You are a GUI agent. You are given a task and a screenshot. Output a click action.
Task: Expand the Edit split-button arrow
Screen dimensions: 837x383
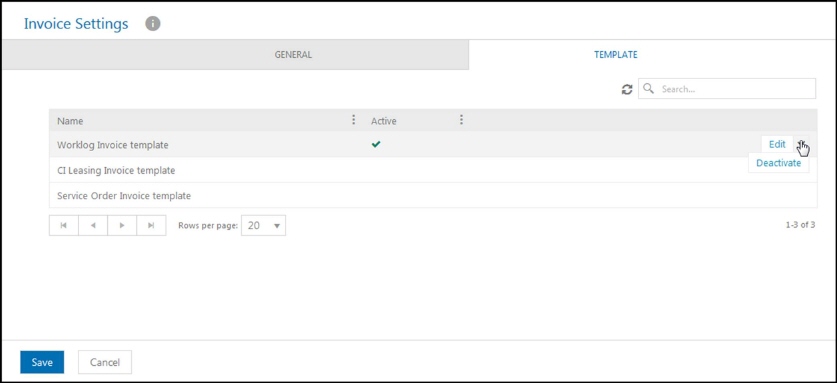801,144
